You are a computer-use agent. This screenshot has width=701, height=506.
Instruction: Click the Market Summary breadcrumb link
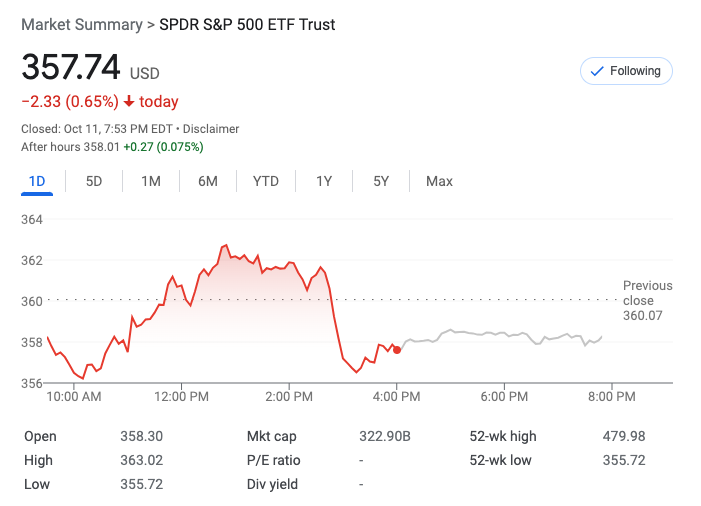(81, 24)
